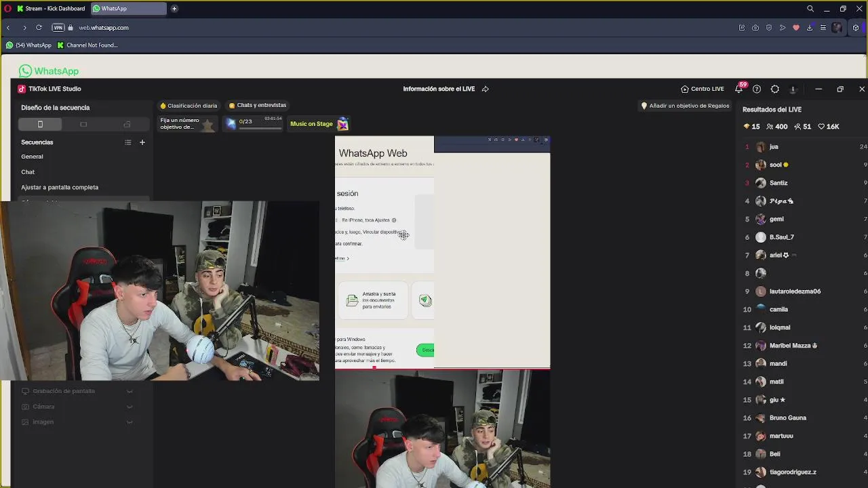
Task: Select the Chat sequence
Action: [x=28, y=172]
